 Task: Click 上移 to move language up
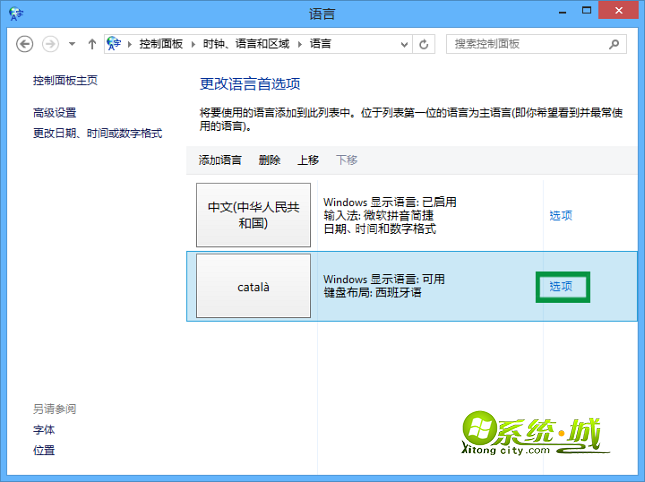308,160
